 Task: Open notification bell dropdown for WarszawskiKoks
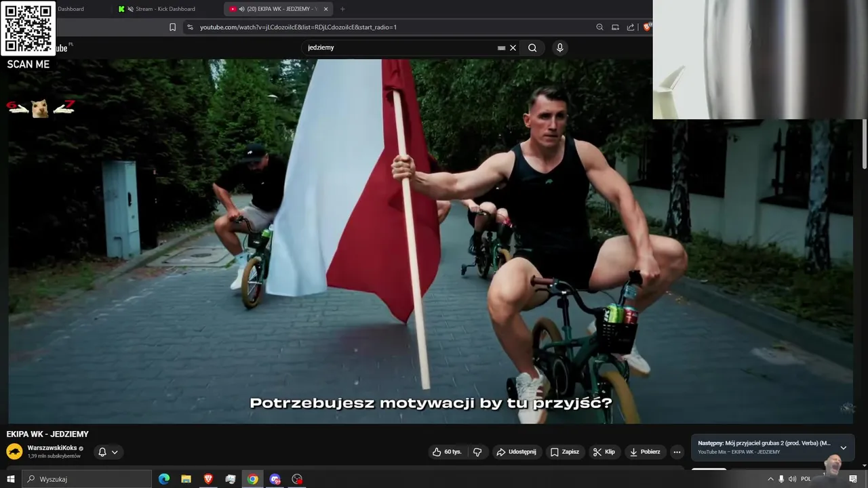108,452
